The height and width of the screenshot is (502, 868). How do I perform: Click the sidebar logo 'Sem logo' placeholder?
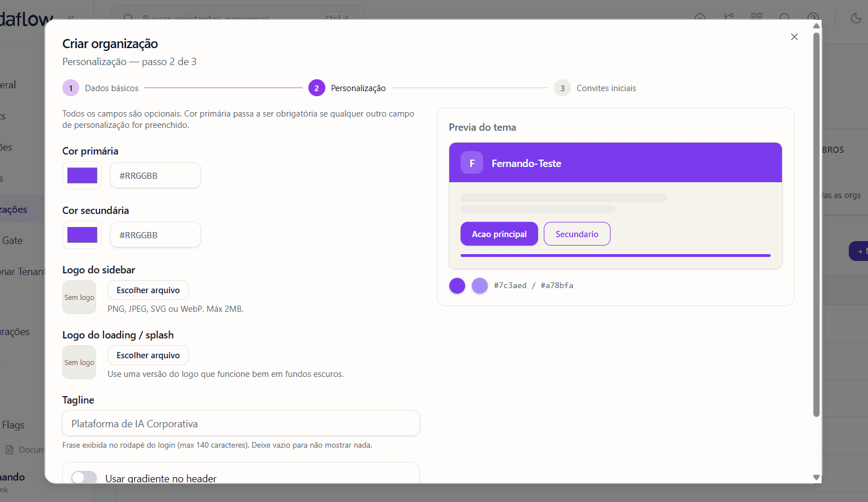pyautogui.click(x=79, y=297)
